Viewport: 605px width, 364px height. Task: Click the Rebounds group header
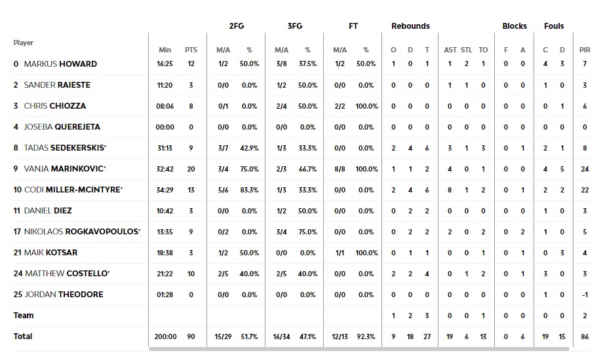coord(410,26)
